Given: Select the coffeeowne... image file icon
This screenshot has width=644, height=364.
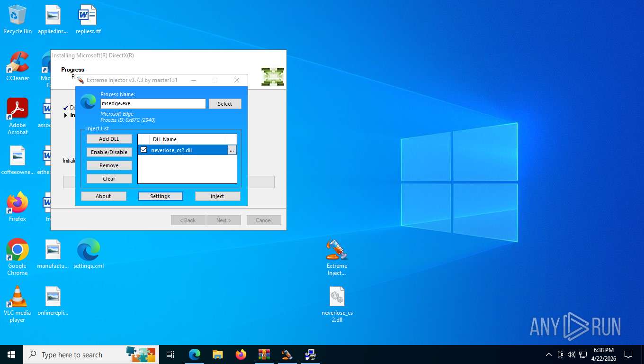Looking at the screenshot, I should coord(18,160).
